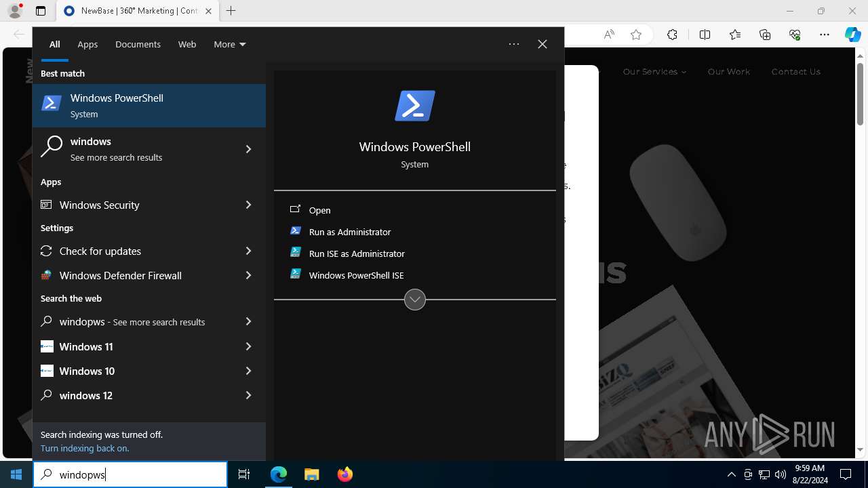Click the taskbar search input box

click(x=130, y=474)
